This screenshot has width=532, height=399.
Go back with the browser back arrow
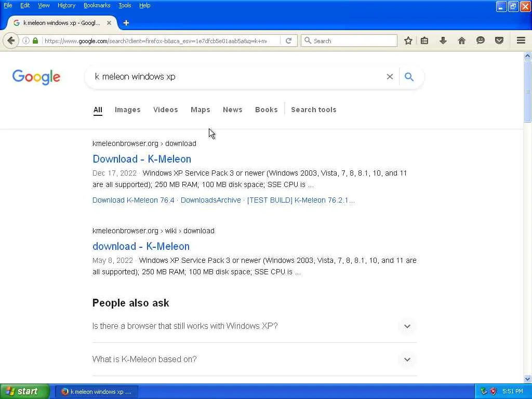pyautogui.click(x=11, y=41)
